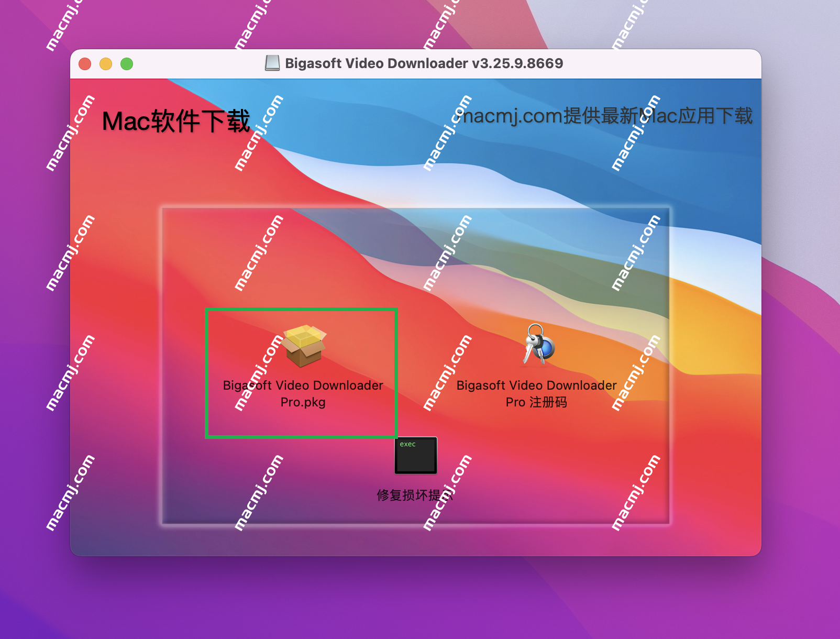Select the 修复损坏提示 file label
Viewport: 840px width, 639px height.
pyautogui.click(x=415, y=495)
